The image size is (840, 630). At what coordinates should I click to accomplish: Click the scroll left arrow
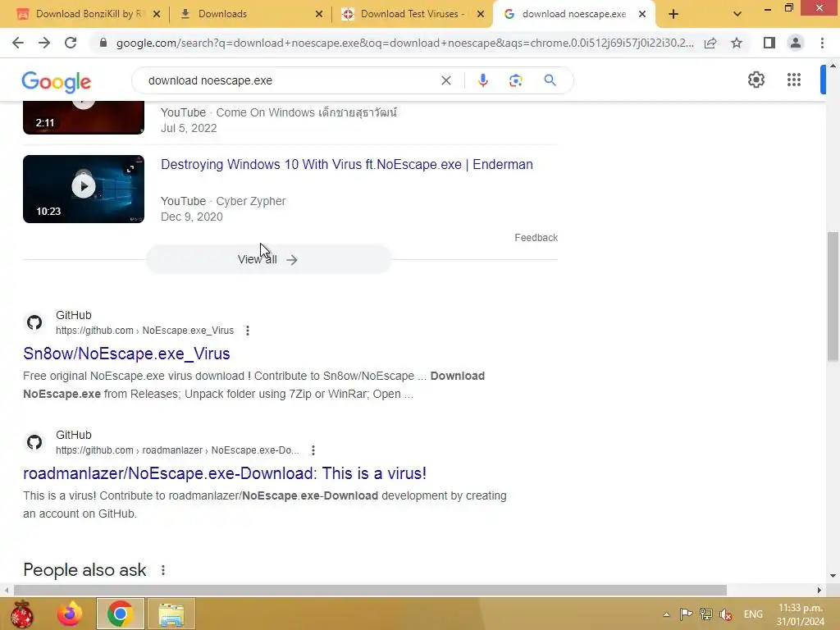(6, 591)
